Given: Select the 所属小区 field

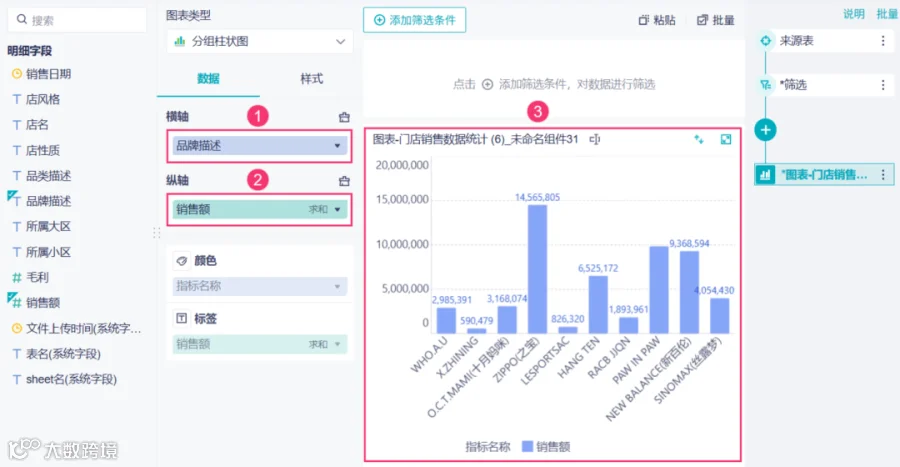Looking at the screenshot, I should pyautogui.click(x=48, y=252).
